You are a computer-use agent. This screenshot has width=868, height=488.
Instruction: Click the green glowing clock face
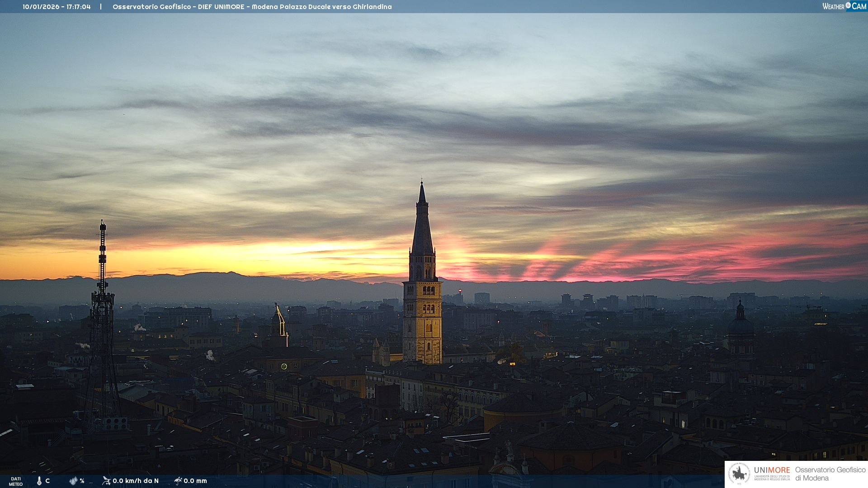pyautogui.click(x=284, y=366)
